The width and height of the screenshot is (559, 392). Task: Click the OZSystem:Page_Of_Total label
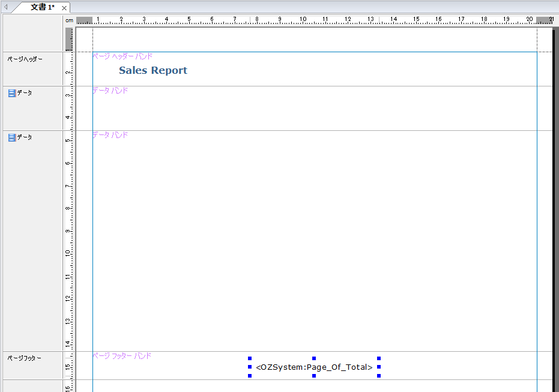pos(314,367)
